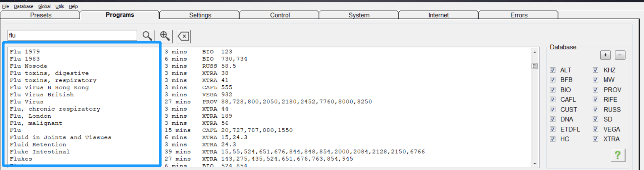644x170 pixels.
Task: Click the minus button under Database
Action: point(620,55)
